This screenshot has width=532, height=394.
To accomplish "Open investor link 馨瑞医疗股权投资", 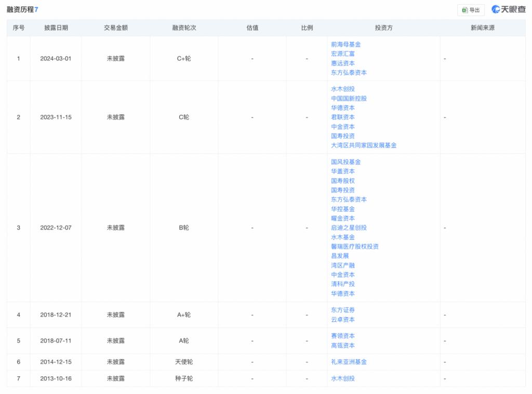I will (x=355, y=247).
